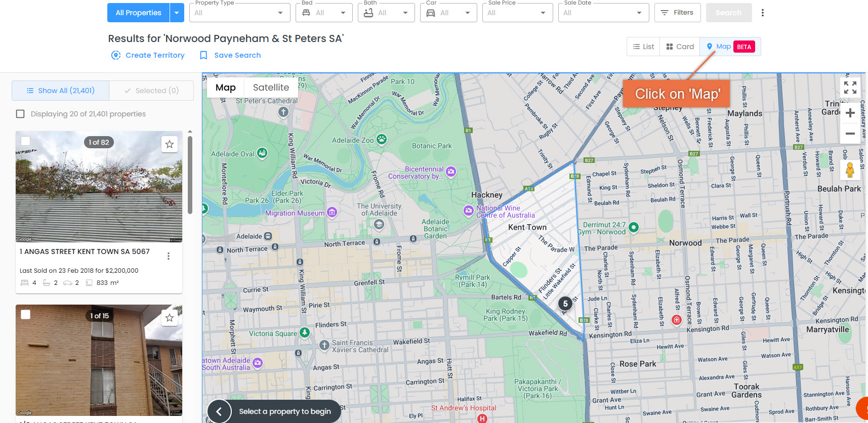The image size is (868, 423).
Task: Switch the map to Satellite type
Action: (271, 88)
